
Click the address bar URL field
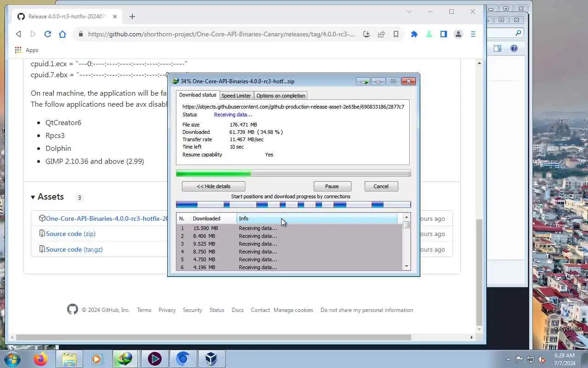coord(221,34)
